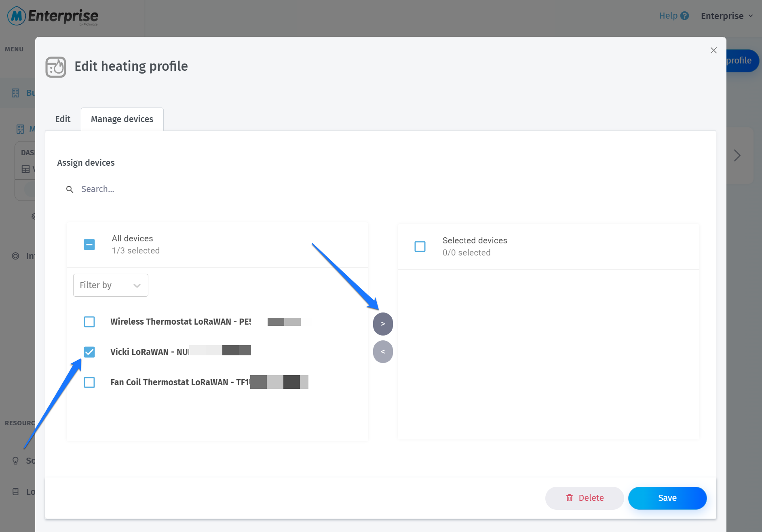
Task: Click the Help question mark icon
Action: point(684,16)
